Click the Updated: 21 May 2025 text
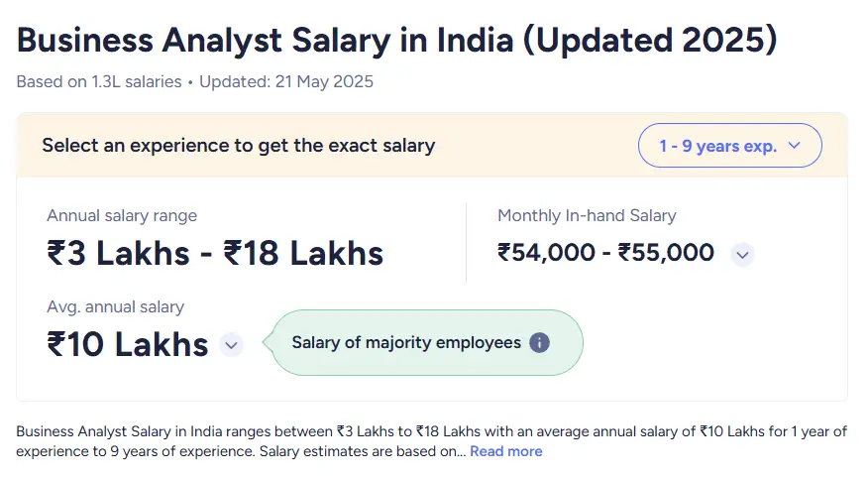 (x=286, y=81)
